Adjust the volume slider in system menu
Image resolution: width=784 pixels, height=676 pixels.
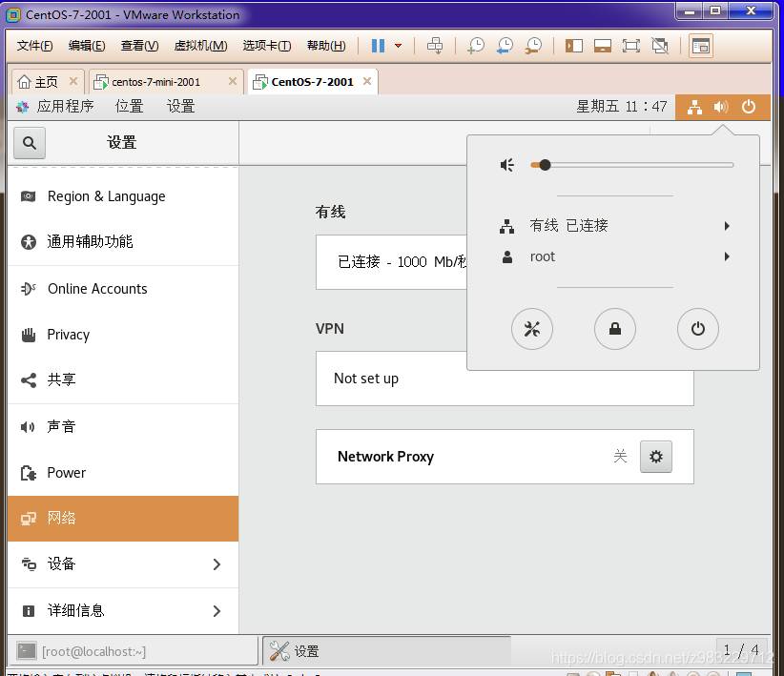point(632,165)
